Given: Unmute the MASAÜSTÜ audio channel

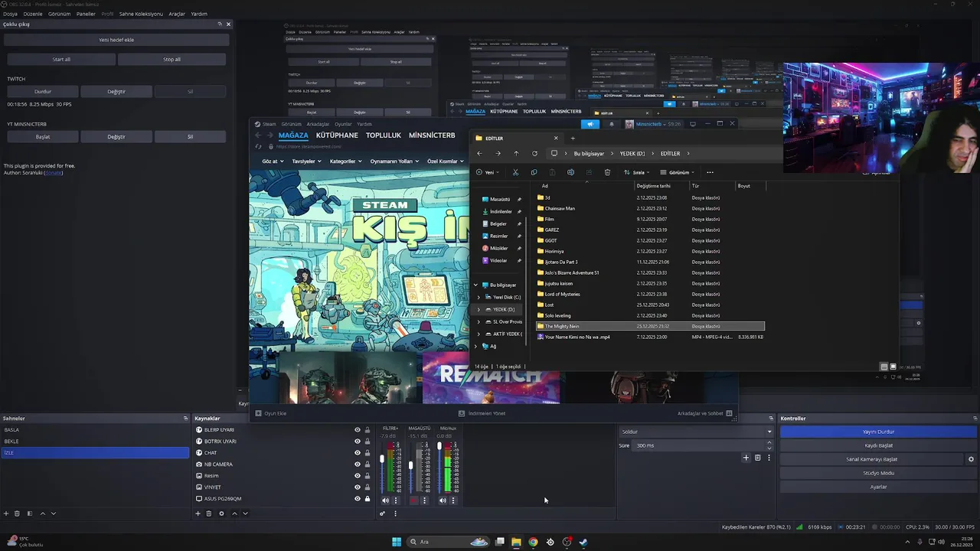Looking at the screenshot, I should 413,500.
